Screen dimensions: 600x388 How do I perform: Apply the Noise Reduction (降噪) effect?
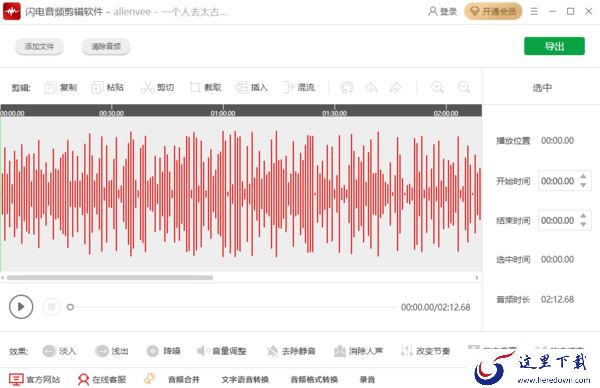(x=163, y=351)
